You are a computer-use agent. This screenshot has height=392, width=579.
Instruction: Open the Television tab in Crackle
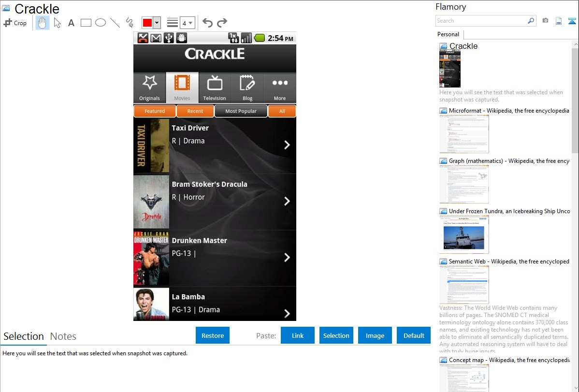(215, 87)
